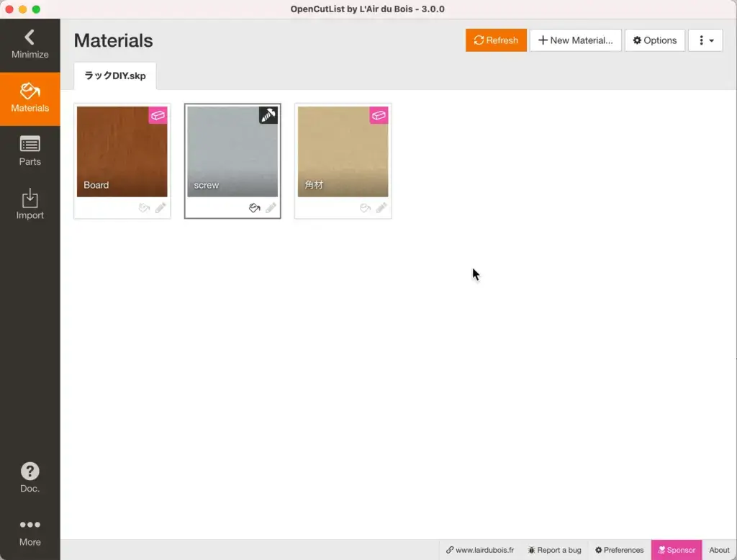Expand the three-dot dropdown menu in header
This screenshot has height=560, width=737.
[705, 40]
